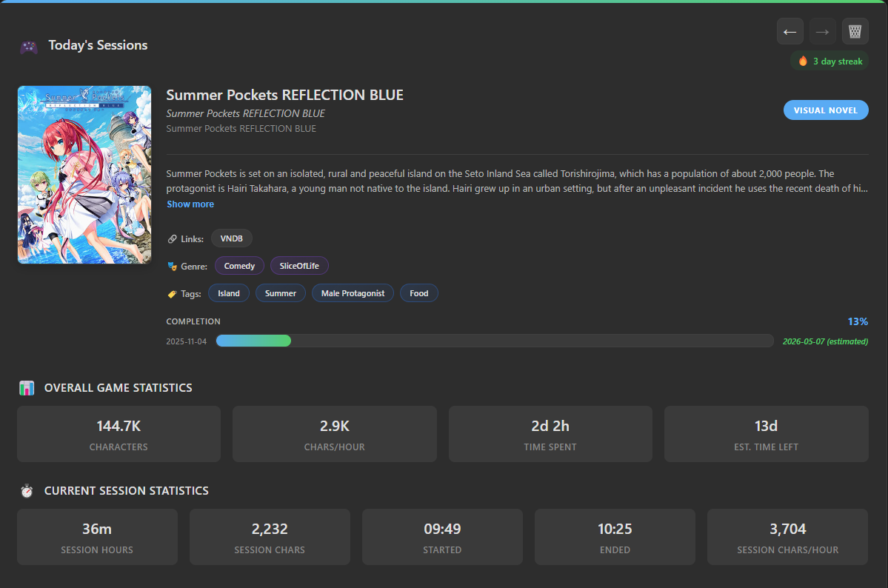Screen dimensions: 888x588
Task: Select the SliceOfLife genre chip
Action: pos(299,266)
